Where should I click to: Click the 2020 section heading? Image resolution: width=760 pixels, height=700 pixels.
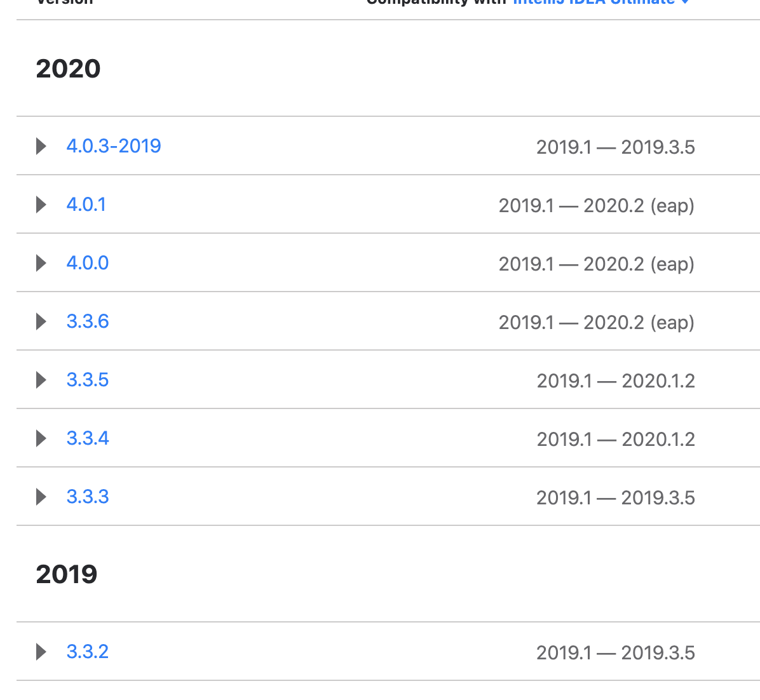click(x=68, y=68)
